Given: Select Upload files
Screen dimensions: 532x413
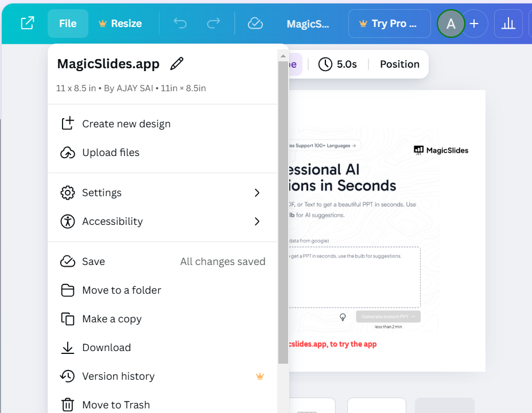Looking at the screenshot, I should pos(162,153).
